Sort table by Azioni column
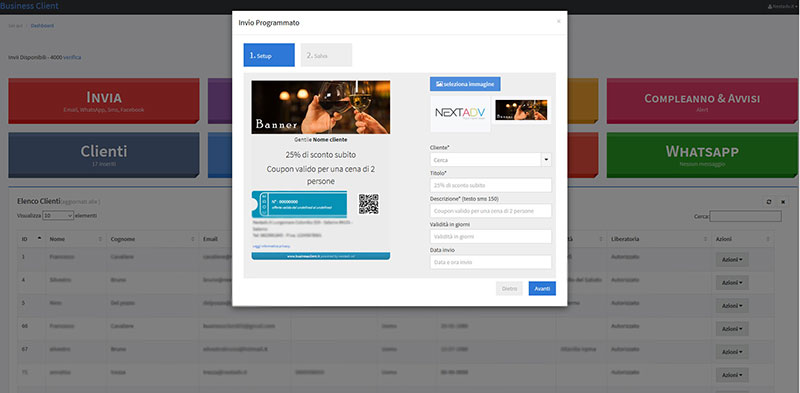Screen dimensions: 800x393 (x=742, y=239)
